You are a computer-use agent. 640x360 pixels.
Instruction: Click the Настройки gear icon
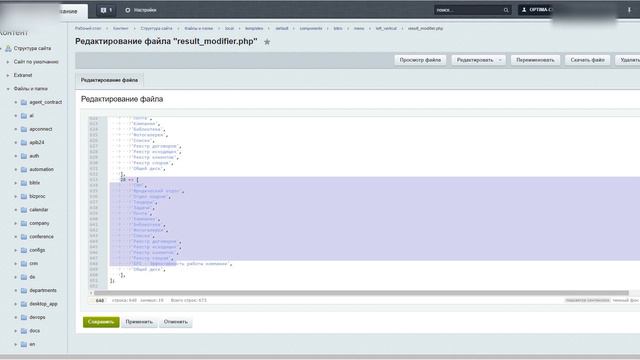128,10
